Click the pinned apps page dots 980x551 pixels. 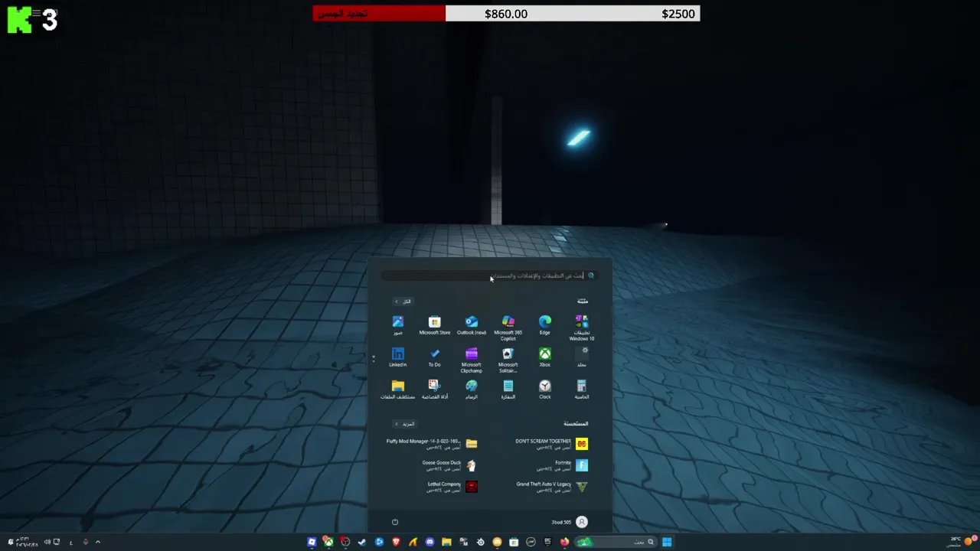pos(374,357)
